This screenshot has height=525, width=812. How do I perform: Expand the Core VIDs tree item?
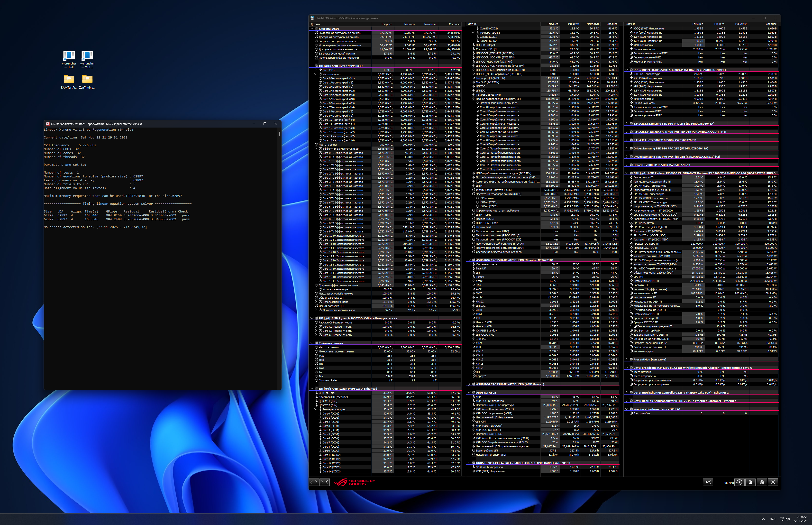pyautogui.click(x=316, y=70)
